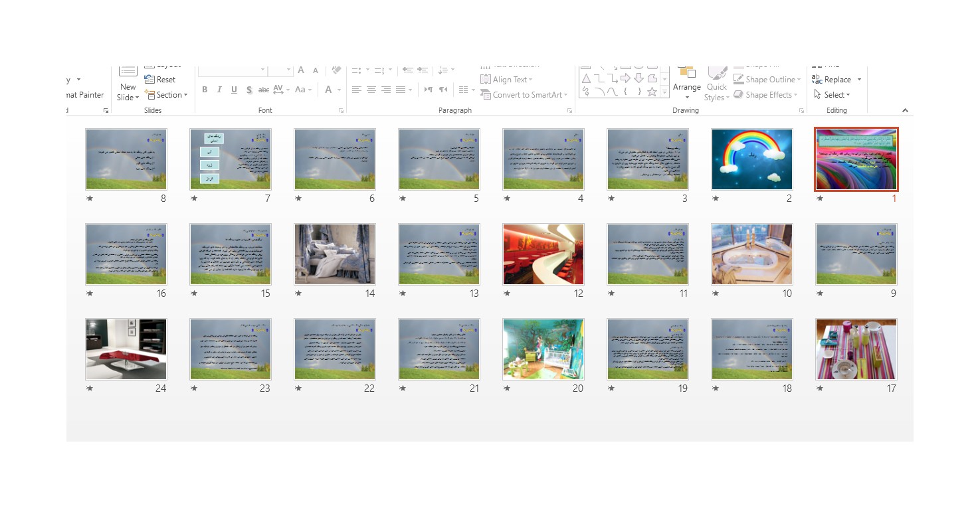980x508 pixels.
Task: Open the Font Color dropdown arrow
Action: [x=339, y=90]
